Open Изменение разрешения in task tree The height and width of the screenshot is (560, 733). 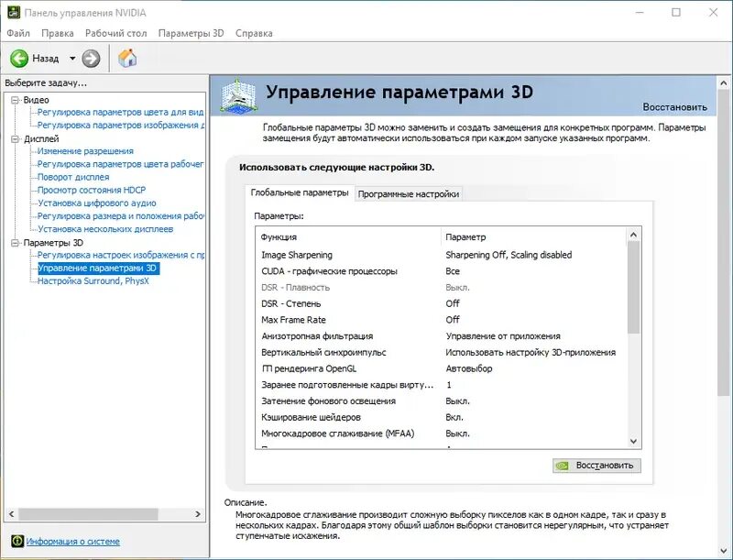[85, 151]
